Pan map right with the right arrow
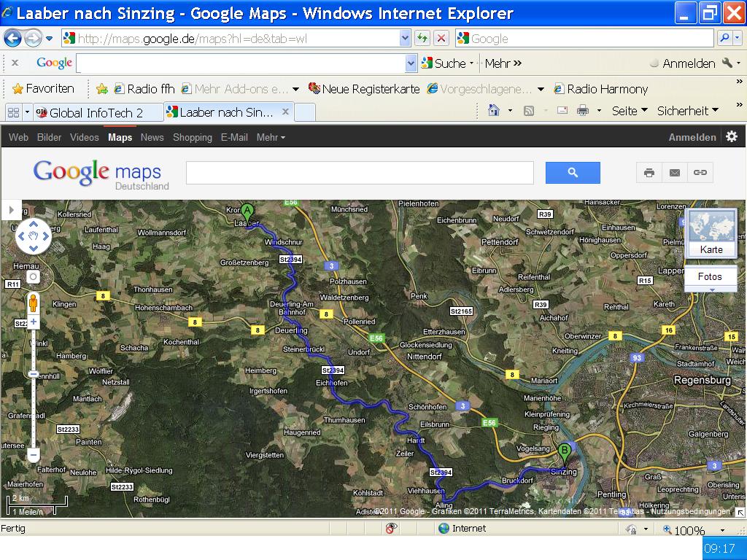 pos(46,236)
